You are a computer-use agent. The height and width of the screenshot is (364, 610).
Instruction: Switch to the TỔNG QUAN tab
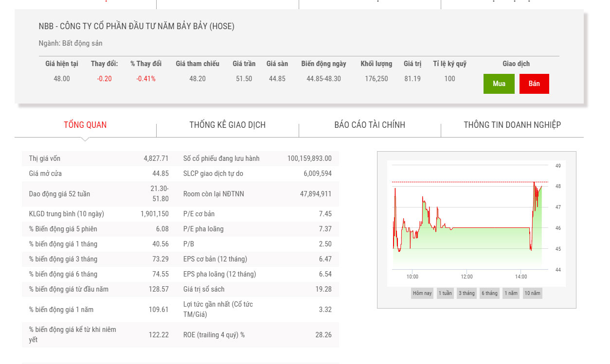point(85,125)
